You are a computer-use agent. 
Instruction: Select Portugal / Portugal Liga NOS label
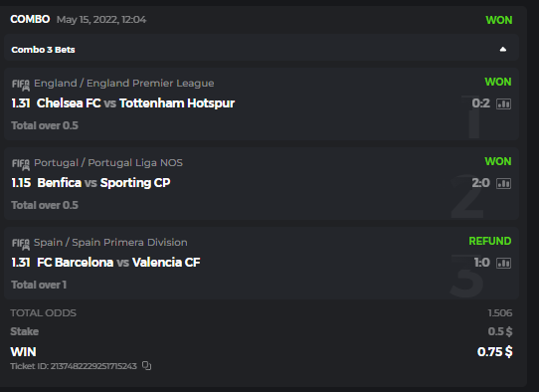tap(108, 163)
